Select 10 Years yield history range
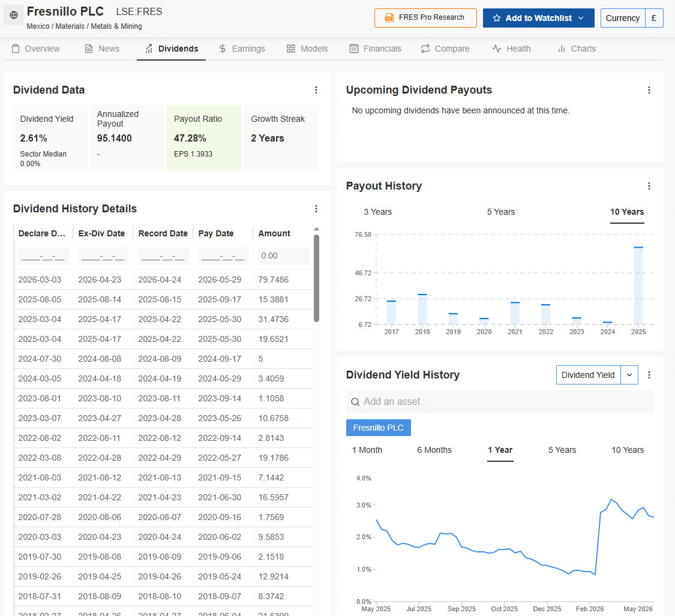Viewport: 675px width, 616px height. click(628, 450)
